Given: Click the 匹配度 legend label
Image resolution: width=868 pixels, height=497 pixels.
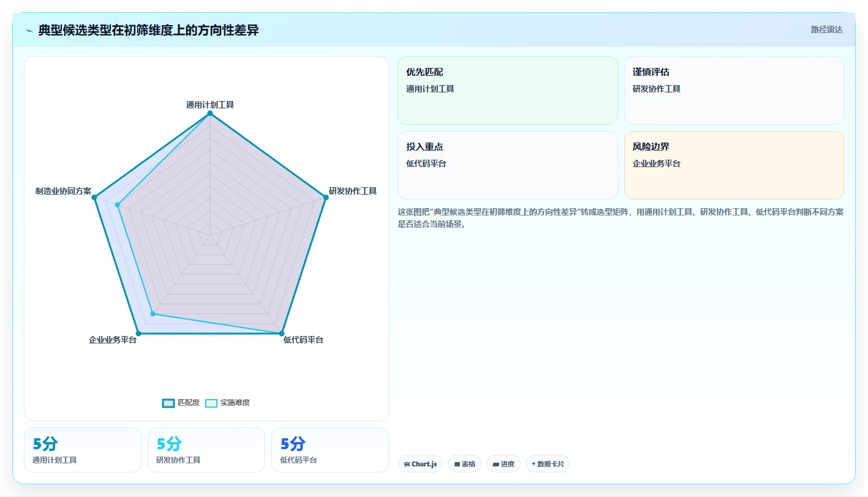Looking at the screenshot, I should click(x=189, y=403).
